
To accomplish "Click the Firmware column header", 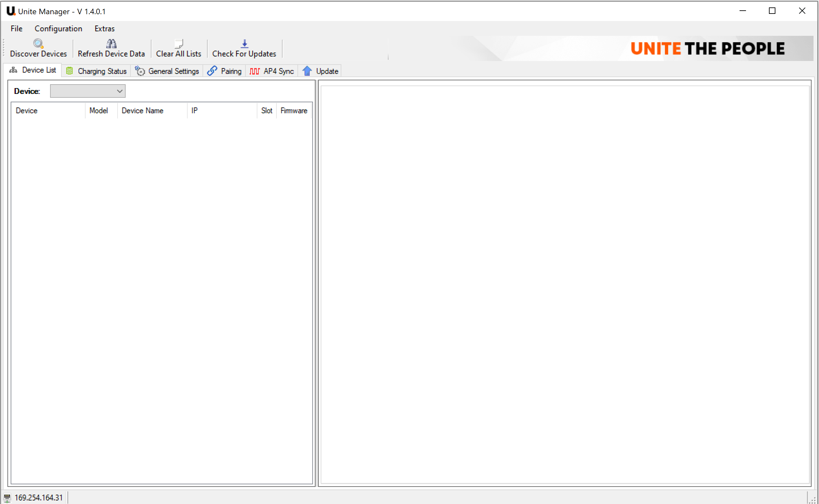I will 294,111.
